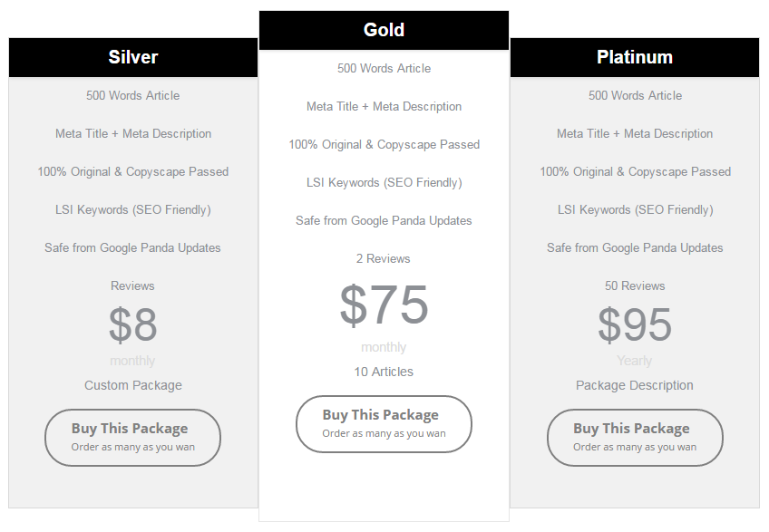The image size is (769, 532).
Task: Click 'LSI Keywords (SEO Friendly)' in Gold
Action: [x=384, y=182]
